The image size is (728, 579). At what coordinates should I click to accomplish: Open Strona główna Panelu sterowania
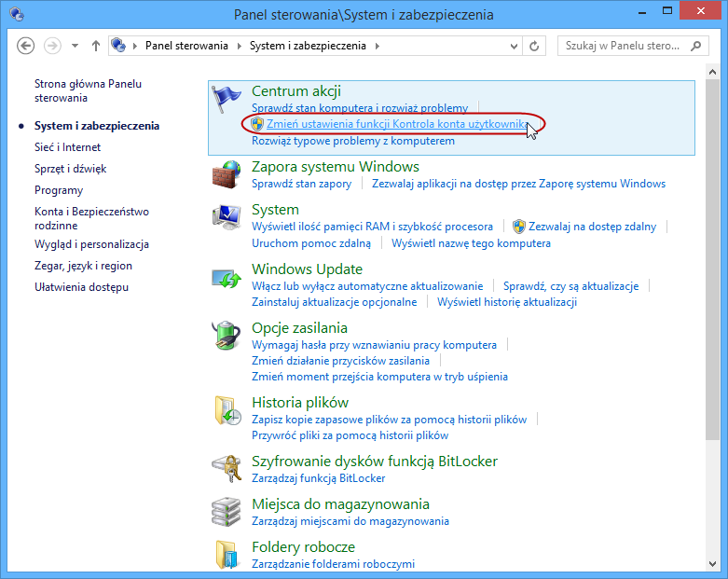point(88,90)
